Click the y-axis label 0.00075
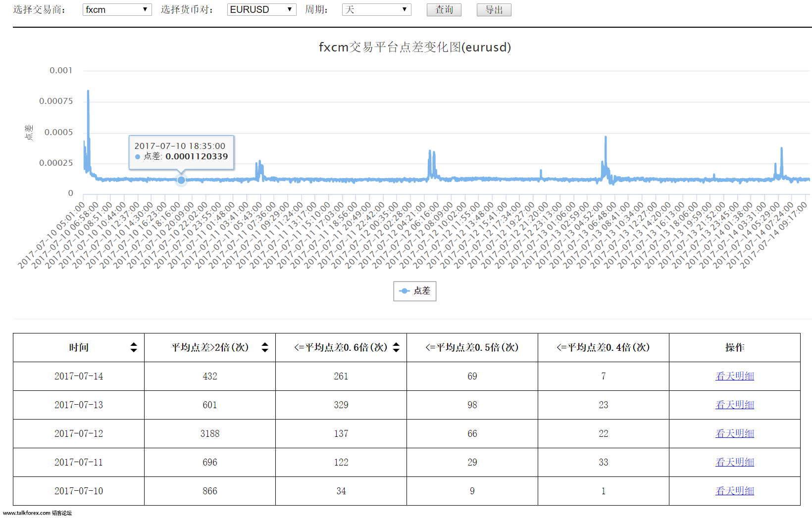812x518 pixels. tap(56, 101)
